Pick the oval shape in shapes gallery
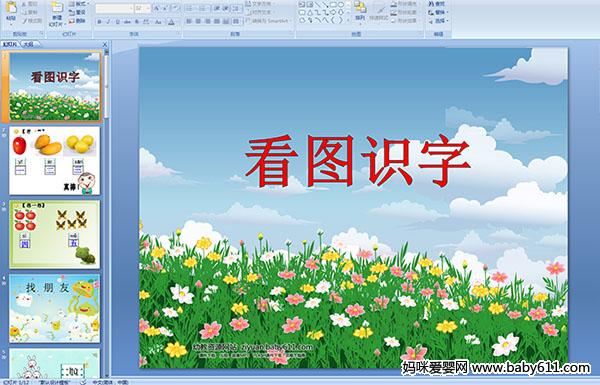This screenshot has width=600, height=385. (x=341, y=4)
